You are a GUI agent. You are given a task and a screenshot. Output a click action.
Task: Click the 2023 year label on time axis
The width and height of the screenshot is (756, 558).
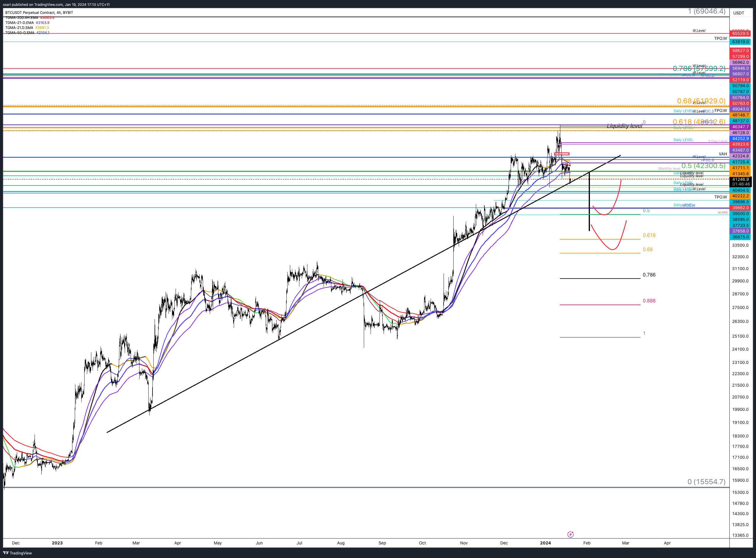(57, 543)
